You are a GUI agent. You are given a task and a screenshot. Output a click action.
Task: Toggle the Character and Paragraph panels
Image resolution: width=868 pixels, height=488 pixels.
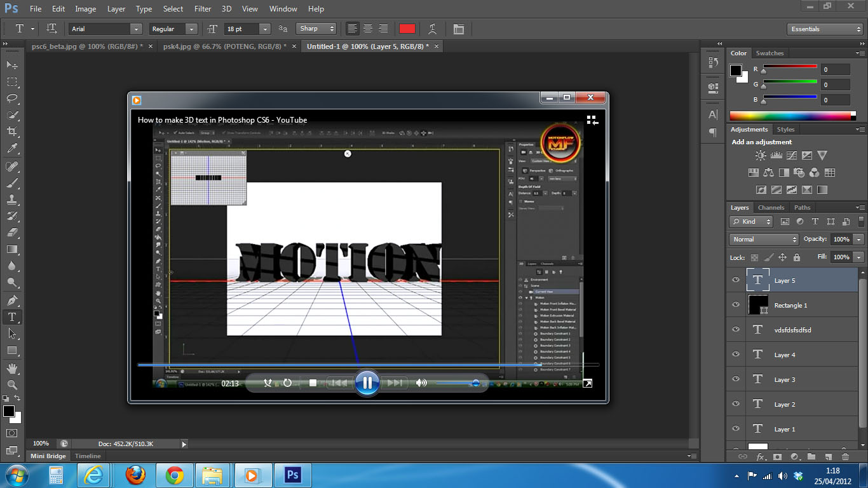coord(459,29)
